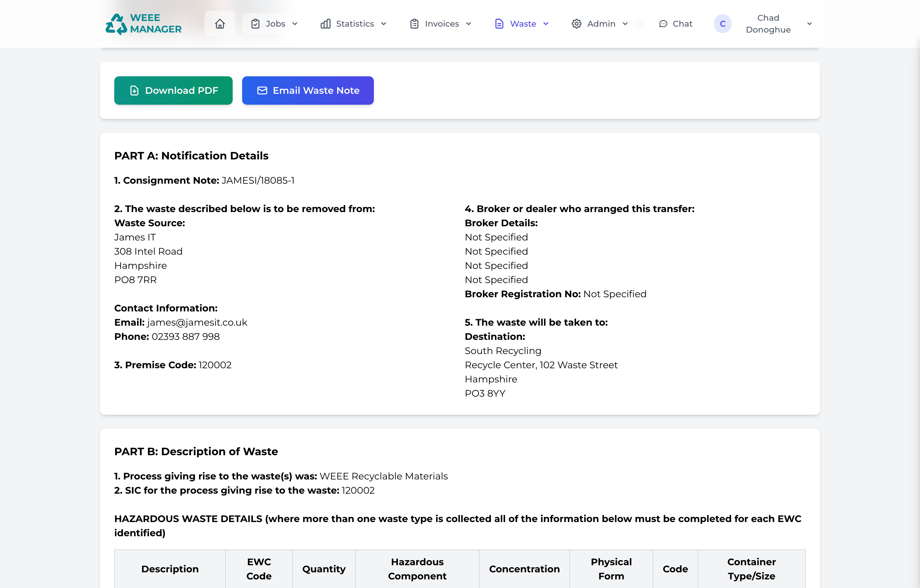Click the email james@jamesit.co.uk
Screen dimensions: 920x588
pos(197,322)
